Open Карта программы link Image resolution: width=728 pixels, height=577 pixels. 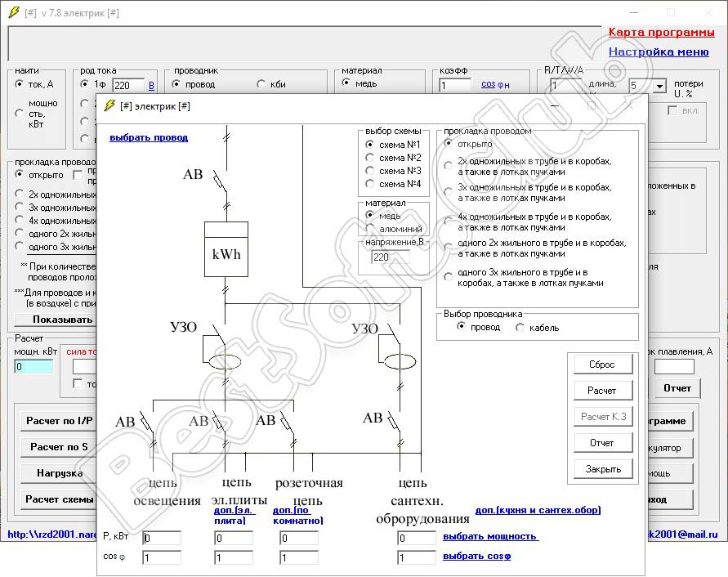[661, 33]
